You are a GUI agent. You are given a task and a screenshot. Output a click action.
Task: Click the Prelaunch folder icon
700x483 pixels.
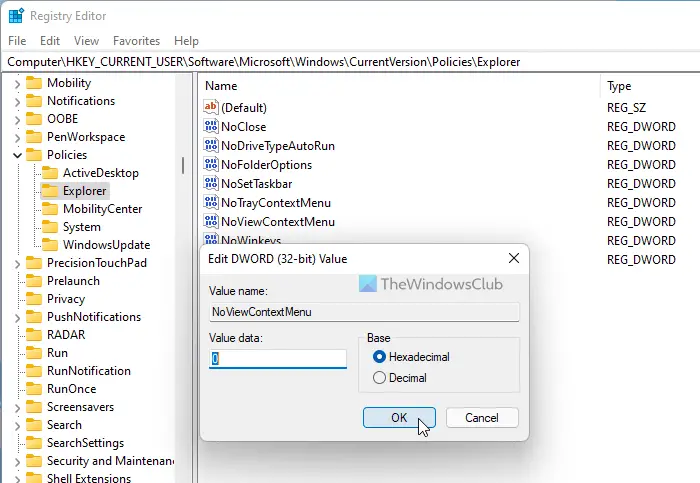(34, 281)
